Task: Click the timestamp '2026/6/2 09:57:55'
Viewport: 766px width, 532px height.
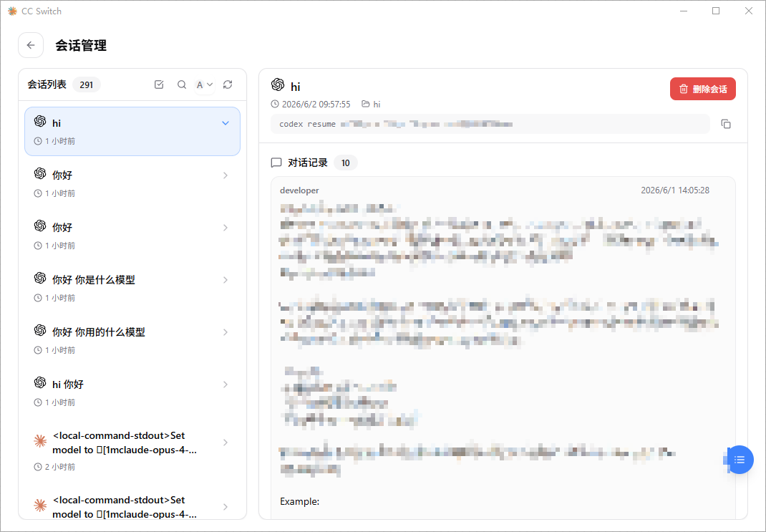Action: click(316, 104)
